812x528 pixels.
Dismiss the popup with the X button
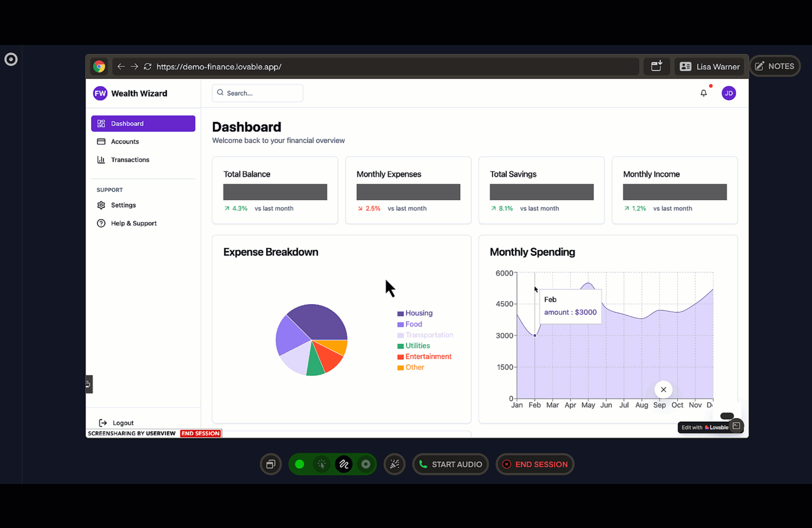coord(663,390)
